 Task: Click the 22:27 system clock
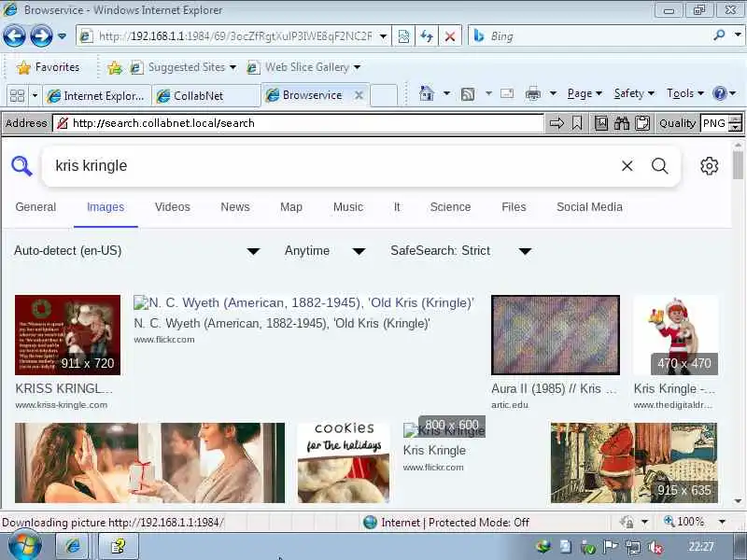click(x=701, y=547)
